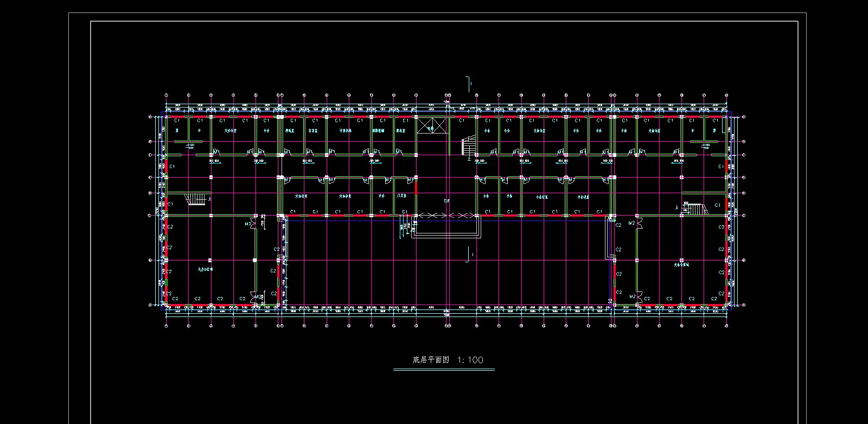Select the main entrance double-door symbols
The height and width of the screenshot is (424, 868).
click(x=446, y=216)
